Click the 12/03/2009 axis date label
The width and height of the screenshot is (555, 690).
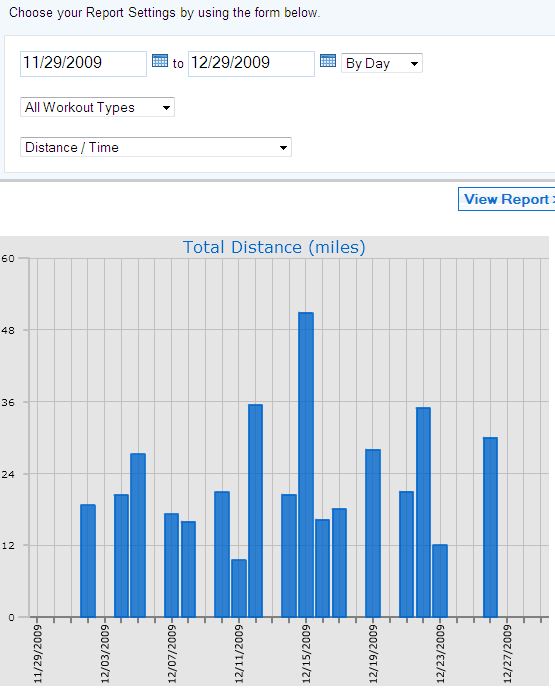105,654
